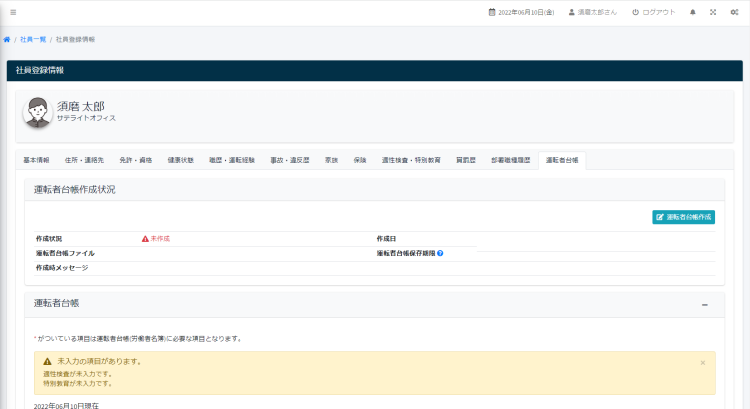Click the help icon beside 運転者台帳保存期限
This screenshot has width=750, height=409.
pyautogui.click(x=440, y=253)
